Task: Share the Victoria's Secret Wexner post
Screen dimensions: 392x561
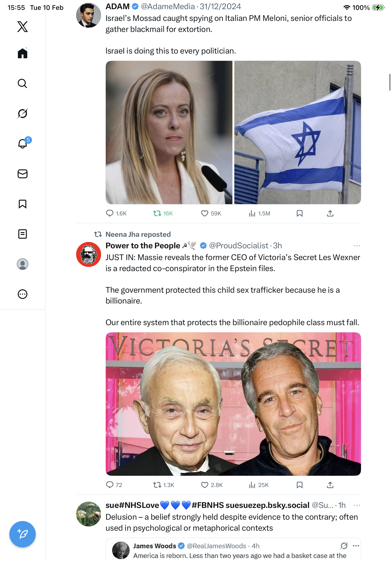Action: pyautogui.click(x=330, y=485)
